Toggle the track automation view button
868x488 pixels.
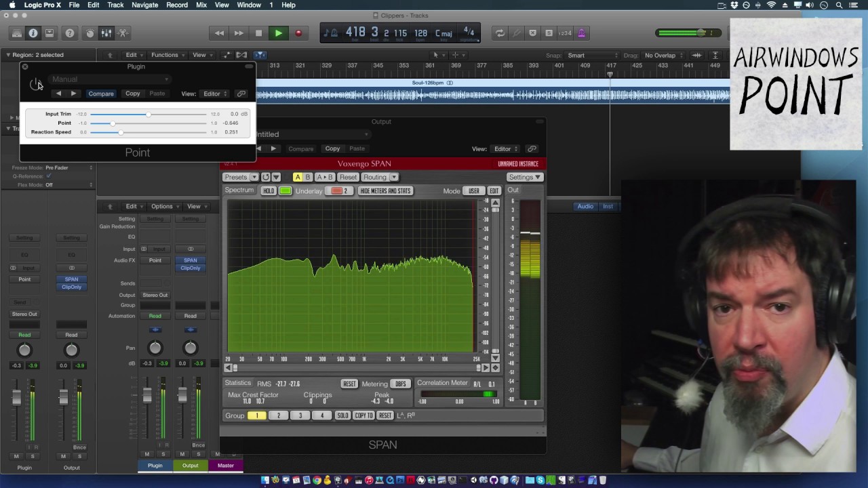(x=227, y=55)
